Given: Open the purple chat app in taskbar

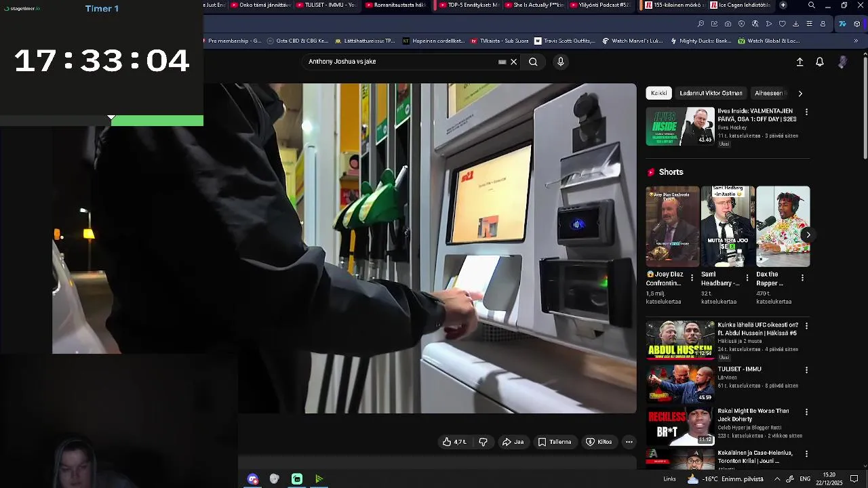Looking at the screenshot, I should point(253,479).
